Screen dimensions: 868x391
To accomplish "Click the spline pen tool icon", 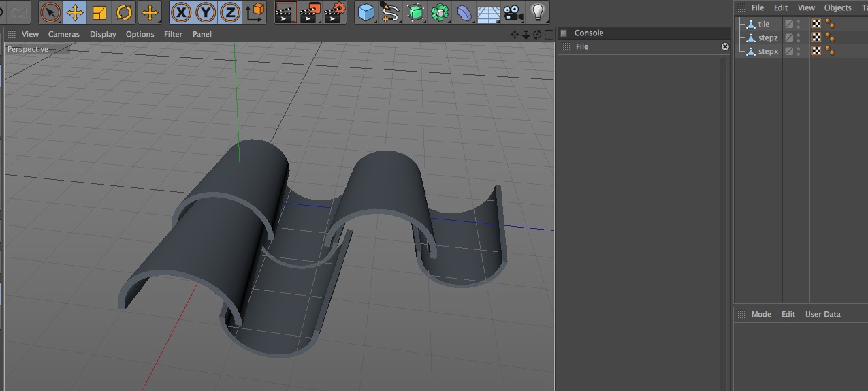I will click(x=390, y=12).
